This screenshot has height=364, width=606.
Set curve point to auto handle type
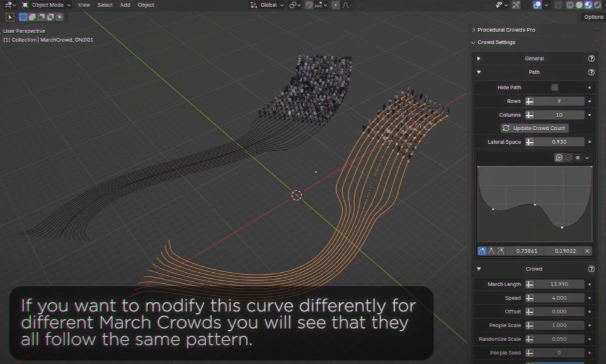pos(482,251)
